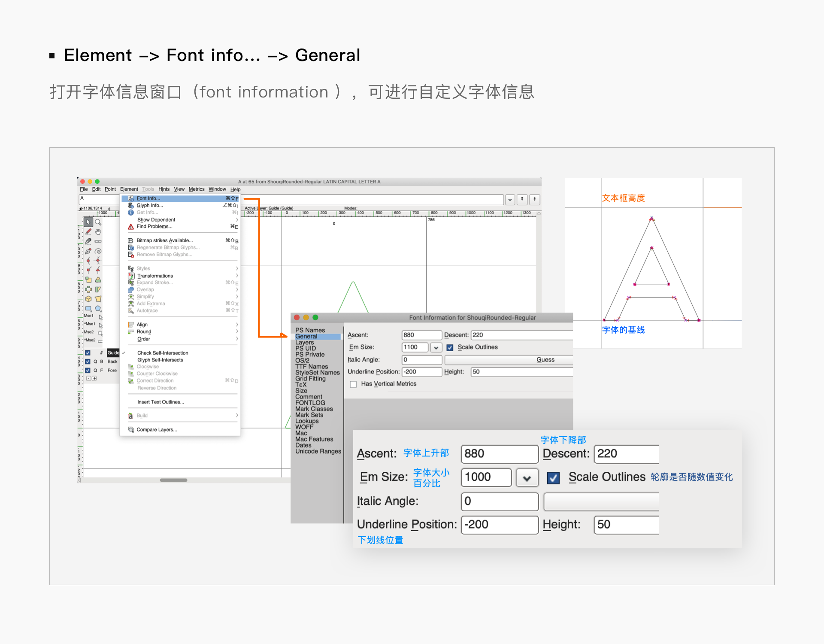Screen dimensions: 824x644
Task: Expand the Align submenu
Action: (180, 325)
